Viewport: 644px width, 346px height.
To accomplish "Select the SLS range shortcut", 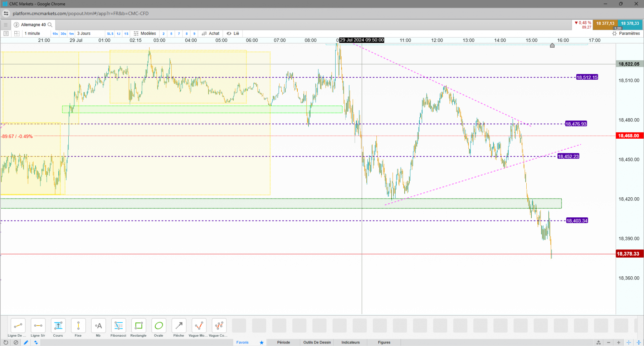I will pyautogui.click(x=110, y=34).
